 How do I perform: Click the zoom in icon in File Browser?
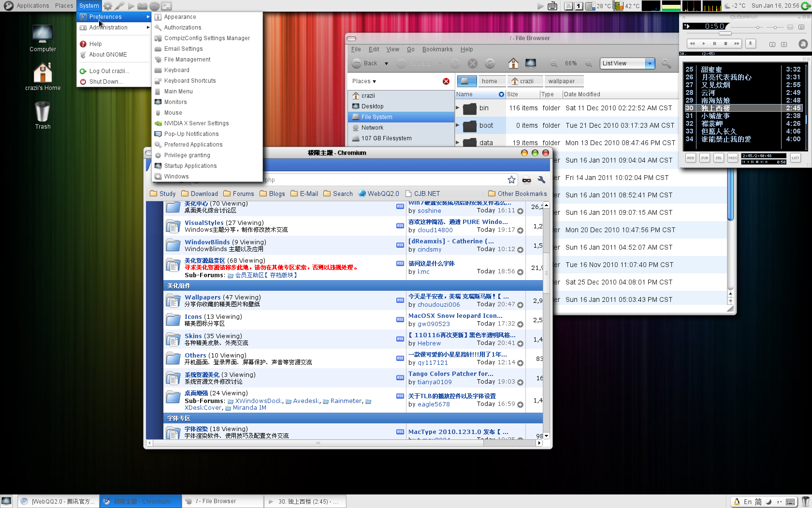tap(589, 63)
